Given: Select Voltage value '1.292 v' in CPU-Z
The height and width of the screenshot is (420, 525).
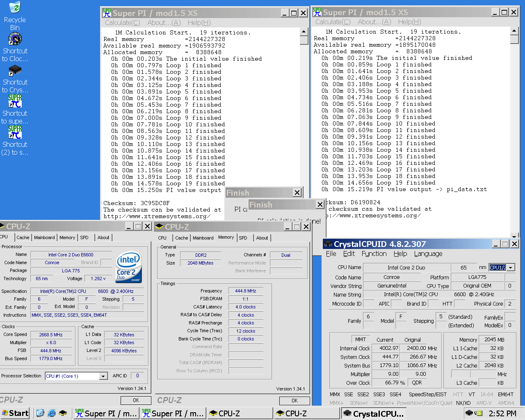Looking at the screenshot, I should [x=98, y=278].
